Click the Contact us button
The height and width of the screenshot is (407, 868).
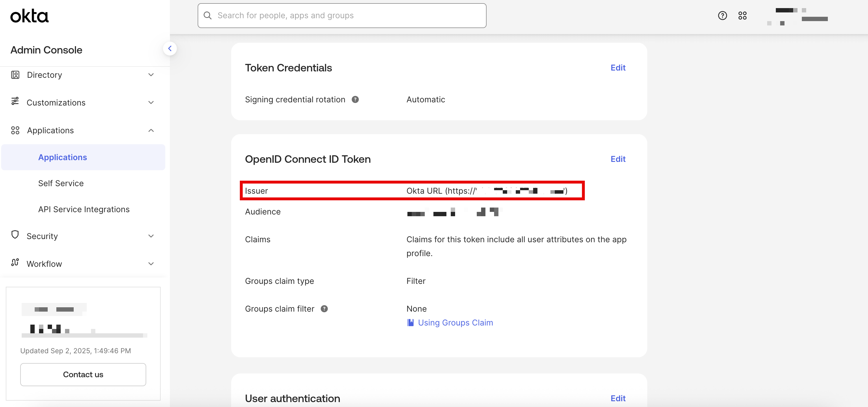coord(83,374)
